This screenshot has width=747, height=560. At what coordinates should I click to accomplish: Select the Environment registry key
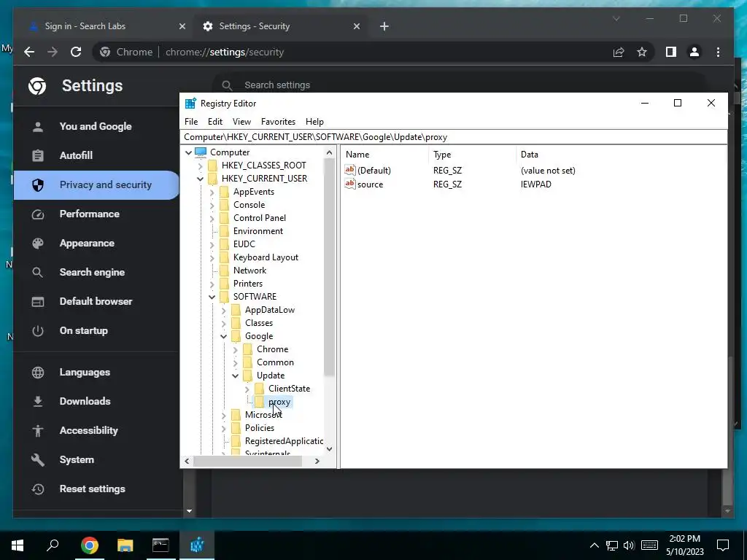(x=258, y=231)
